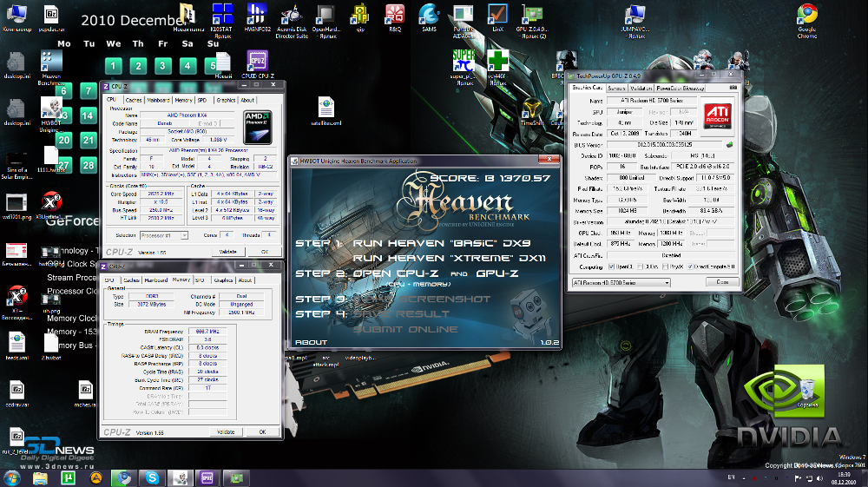Click the volume icon in system tray
The image size is (868, 487).
click(x=820, y=478)
